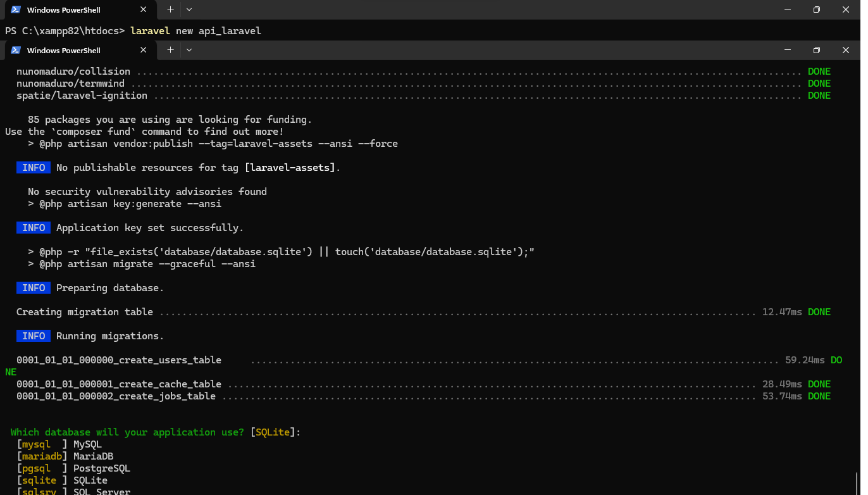Image resolution: width=868 pixels, height=495 pixels.
Task: Click '0001_01_01_000002_create_jobs_table' migration text
Action: pyautogui.click(x=116, y=396)
